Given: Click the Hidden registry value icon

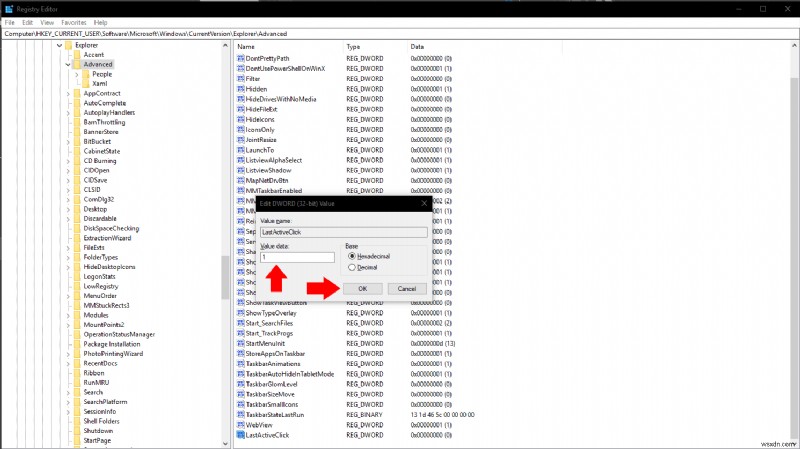Looking at the screenshot, I should click(241, 89).
